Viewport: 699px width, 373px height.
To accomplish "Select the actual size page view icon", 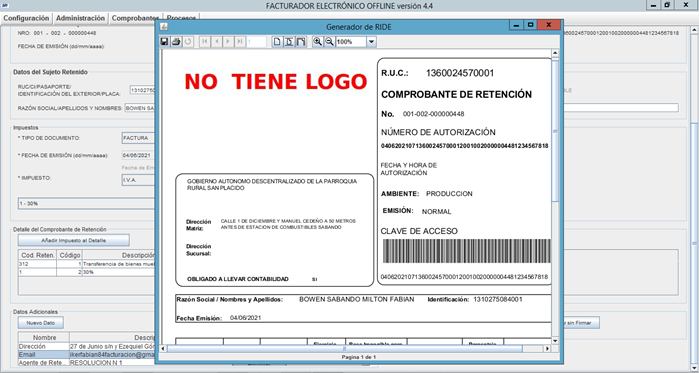I will click(x=277, y=42).
